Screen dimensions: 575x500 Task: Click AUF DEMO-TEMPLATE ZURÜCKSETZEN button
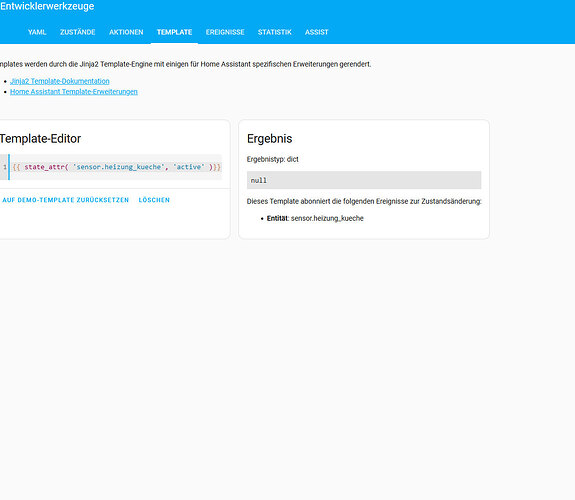coord(66,200)
